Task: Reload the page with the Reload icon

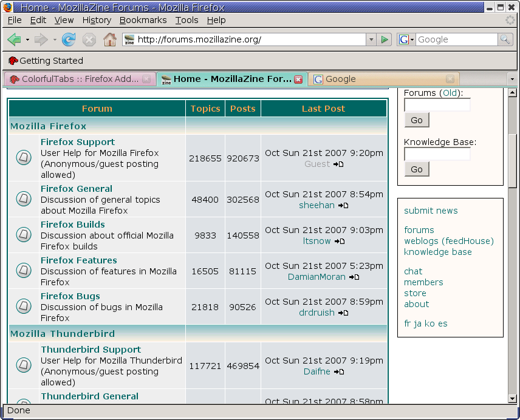Action: (69, 39)
